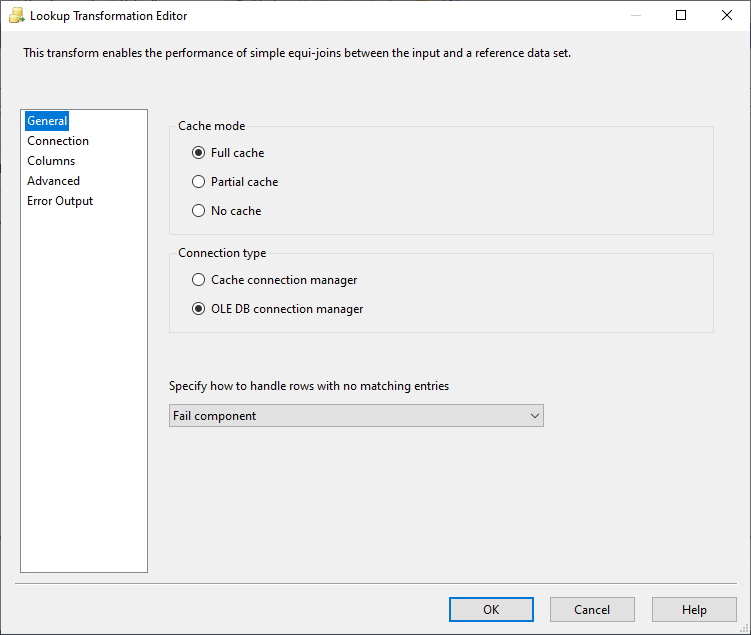Screen dimensions: 751x635
Task: Select the No cache radio button
Action: [199, 211]
